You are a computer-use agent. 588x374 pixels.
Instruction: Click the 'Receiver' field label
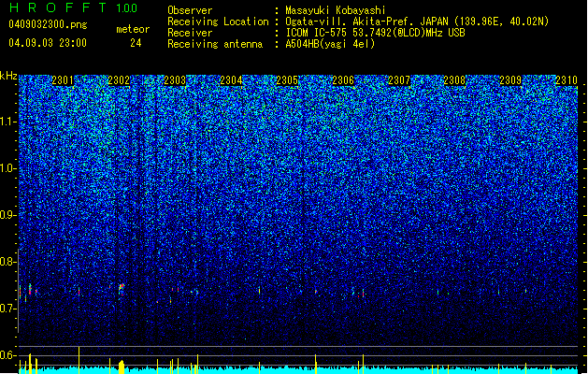pos(190,33)
